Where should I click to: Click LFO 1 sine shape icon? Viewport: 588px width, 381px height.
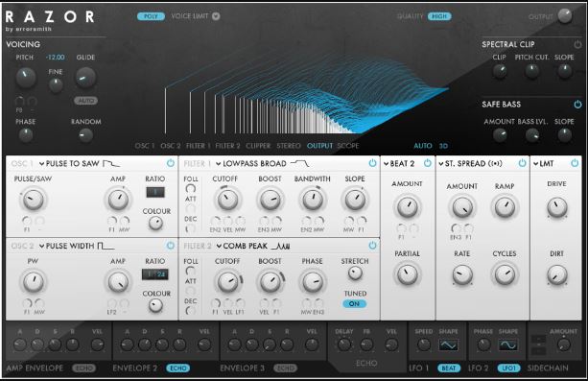(448, 345)
